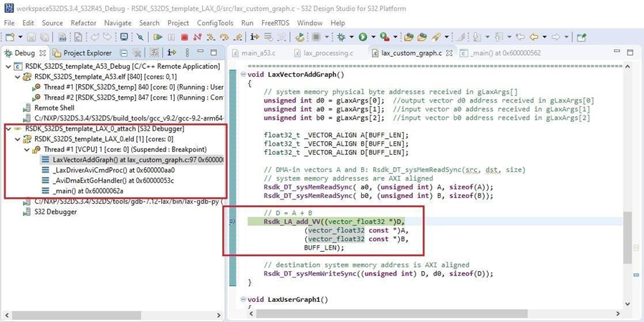Switch to the Project Explorer tab
This screenshot has height=322, width=644.
(x=82, y=53)
